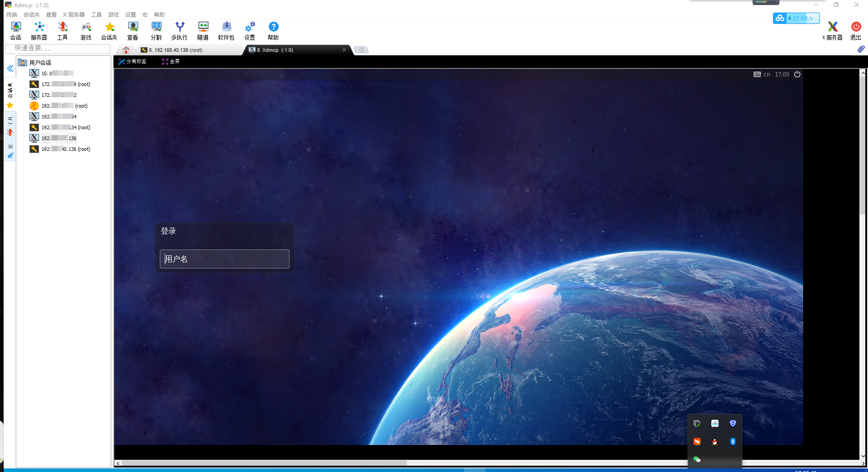Click the remote desktop power icon
Screen dimensions: 868x472
[x=797, y=74]
